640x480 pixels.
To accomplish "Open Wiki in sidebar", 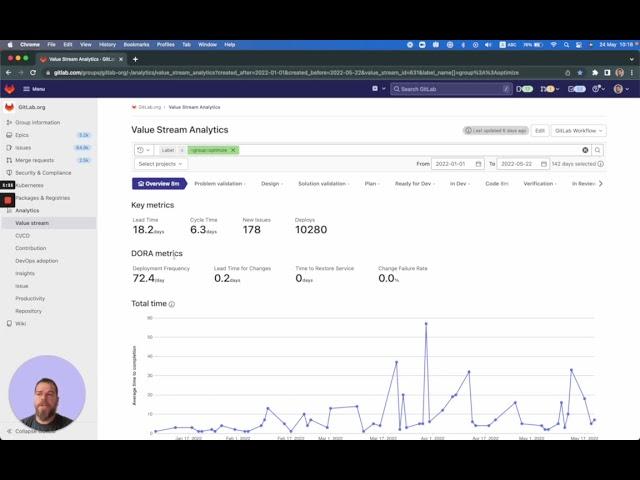I will (x=20, y=324).
